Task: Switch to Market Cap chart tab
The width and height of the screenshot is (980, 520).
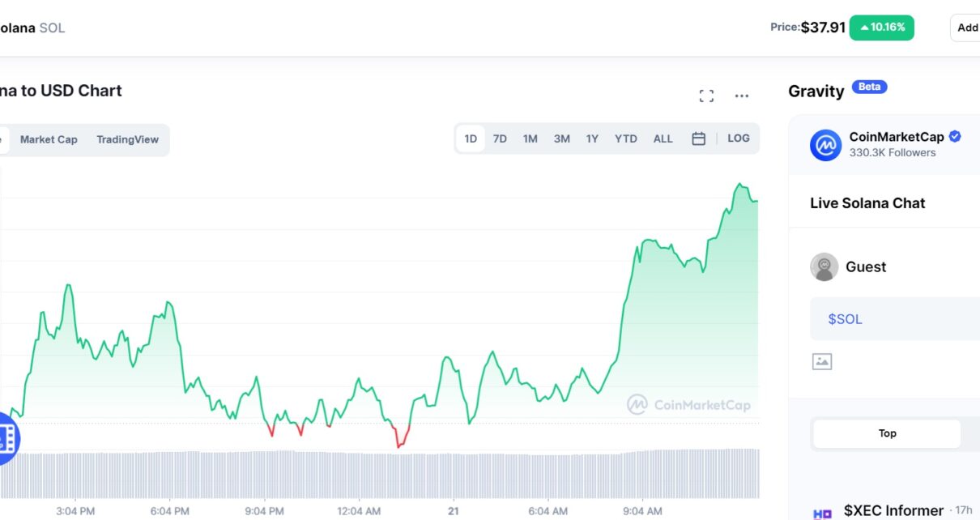Action: pyautogui.click(x=49, y=139)
